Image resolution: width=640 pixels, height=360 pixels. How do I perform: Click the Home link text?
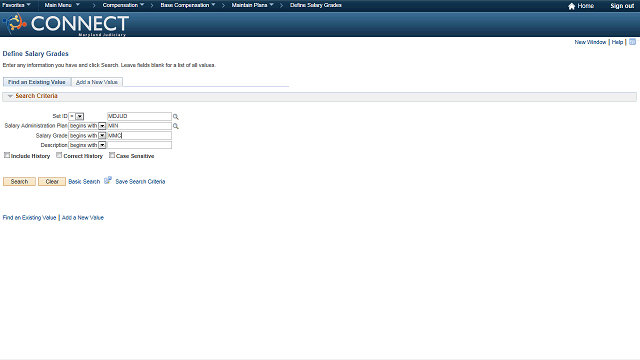coord(586,6)
